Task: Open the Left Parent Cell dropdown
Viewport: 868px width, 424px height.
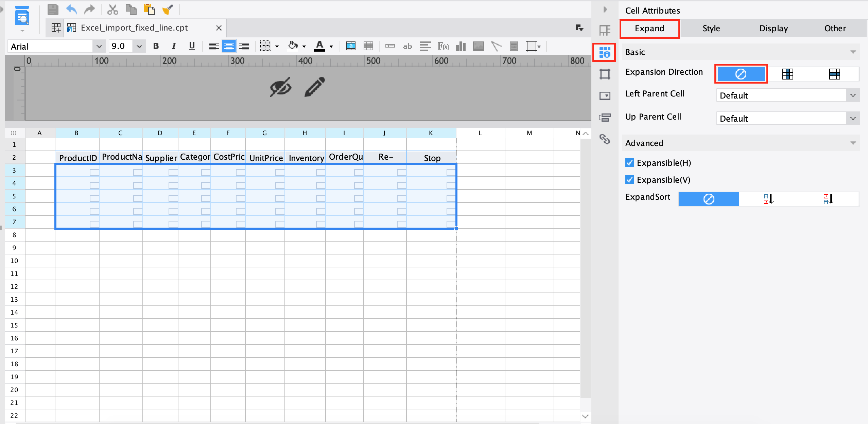Action: (x=852, y=95)
